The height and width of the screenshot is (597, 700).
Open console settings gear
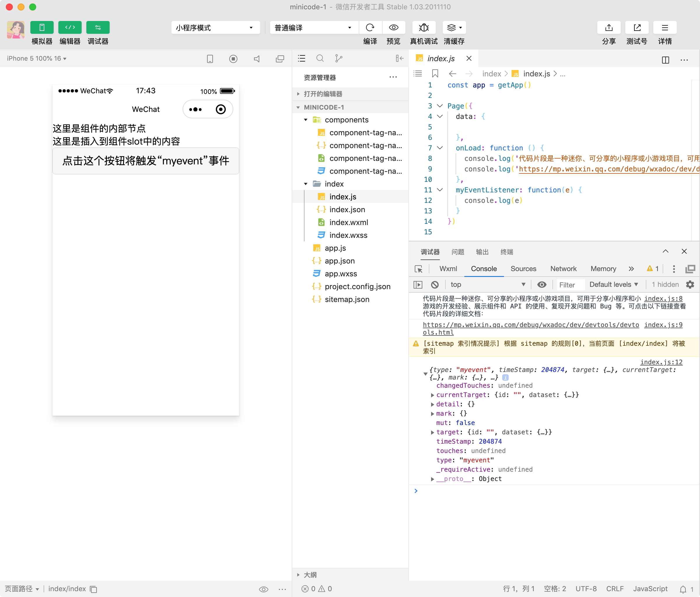[690, 285]
